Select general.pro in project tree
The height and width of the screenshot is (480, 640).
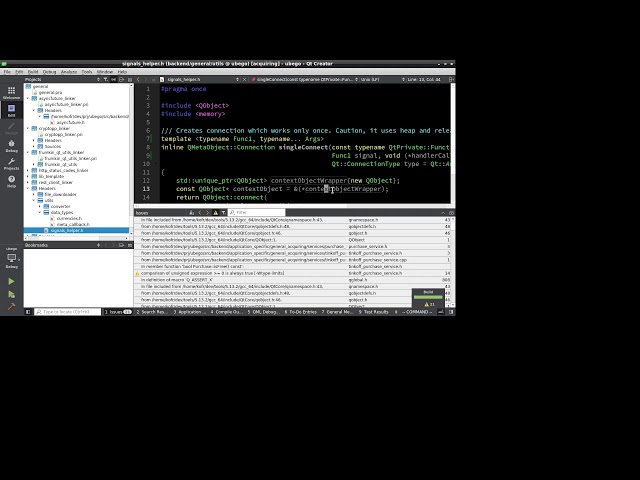tap(50, 92)
